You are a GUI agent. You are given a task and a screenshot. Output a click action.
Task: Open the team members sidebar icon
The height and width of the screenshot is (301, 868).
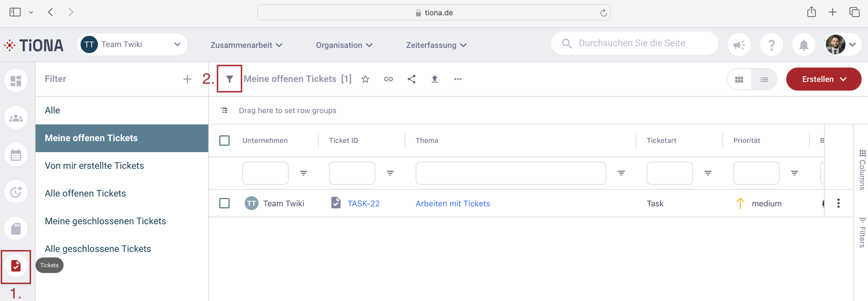[x=16, y=118]
